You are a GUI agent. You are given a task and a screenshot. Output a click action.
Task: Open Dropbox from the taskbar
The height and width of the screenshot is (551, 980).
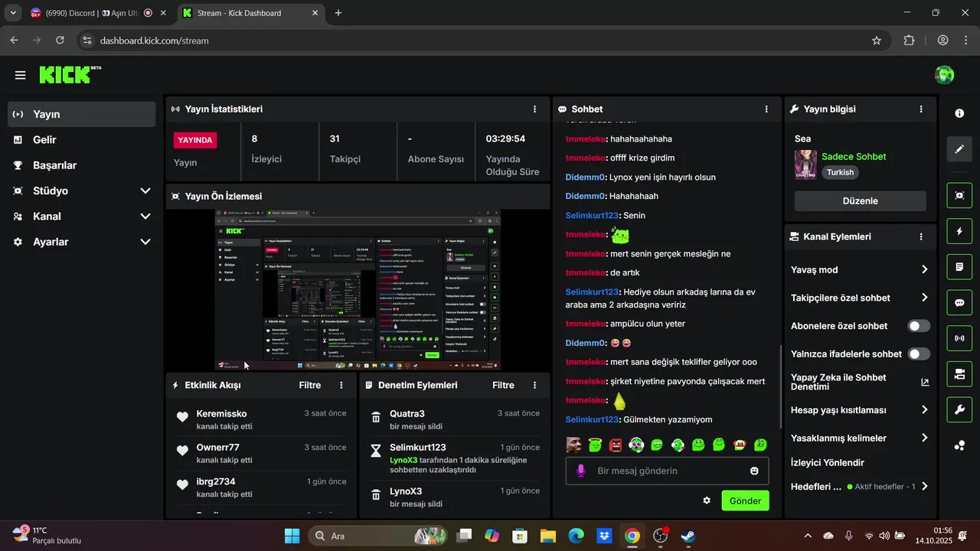(x=604, y=536)
